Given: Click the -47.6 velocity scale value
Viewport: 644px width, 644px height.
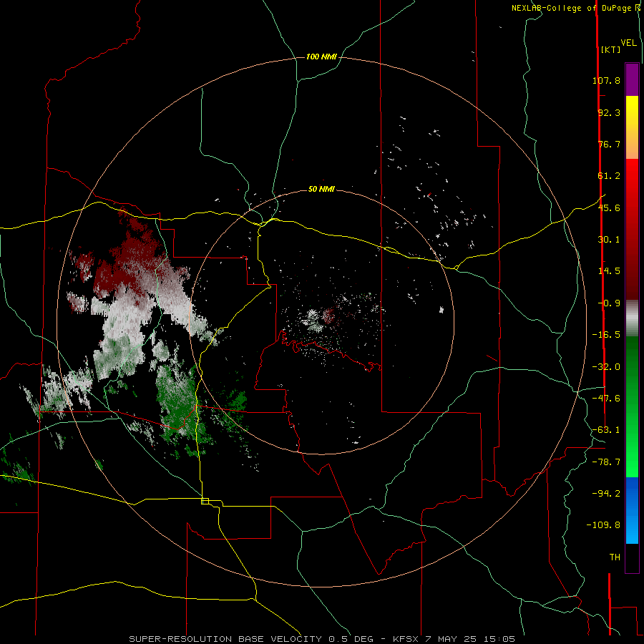Looking at the screenshot, I should pos(607,399).
